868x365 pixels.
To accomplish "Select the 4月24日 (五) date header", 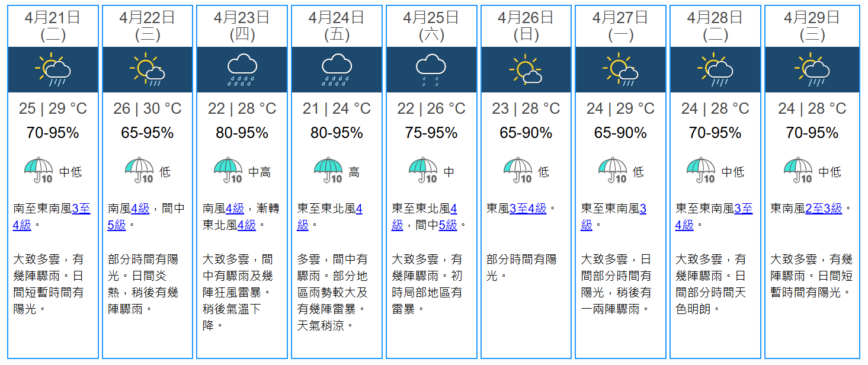I will (x=337, y=26).
